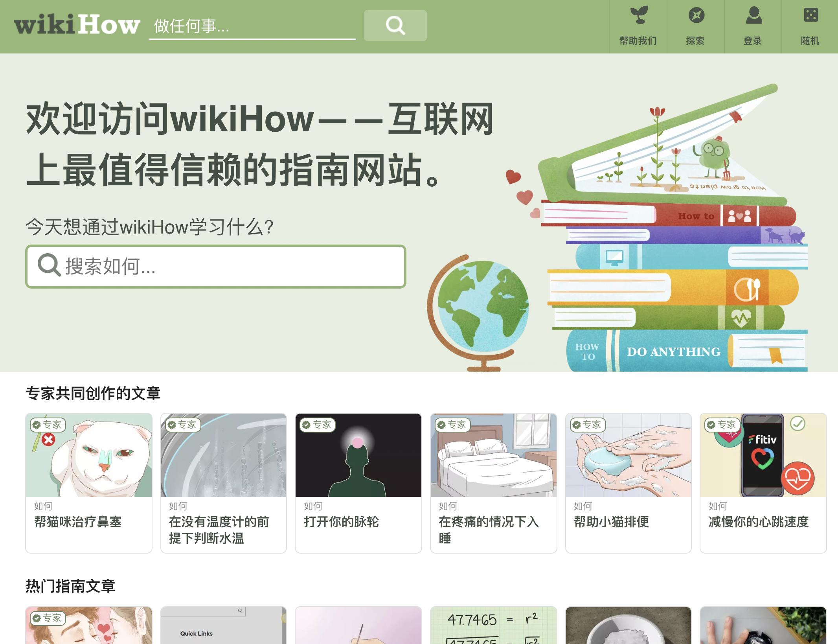Click the 专家 badge on the chakra card
Viewport: 838px width, 644px height.
(x=318, y=425)
